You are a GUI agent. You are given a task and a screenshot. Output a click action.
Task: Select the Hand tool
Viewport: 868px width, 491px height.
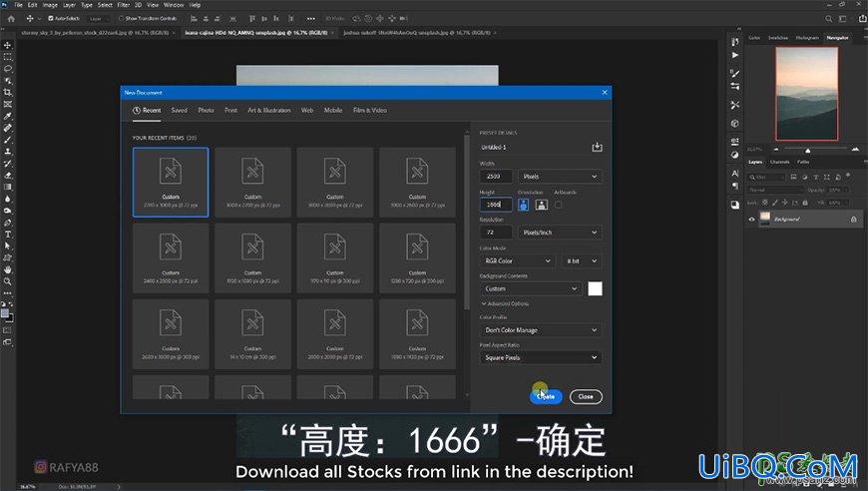(8, 269)
